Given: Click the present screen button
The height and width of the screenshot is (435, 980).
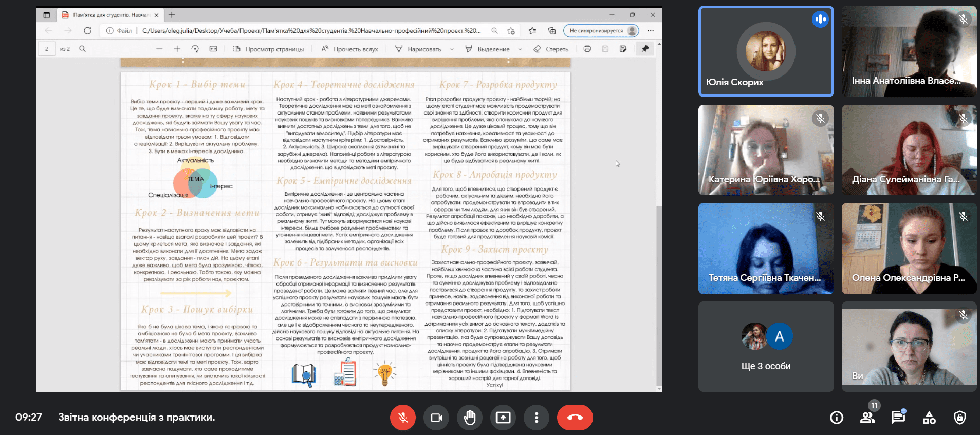Looking at the screenshot, I should tap(503, 418).
